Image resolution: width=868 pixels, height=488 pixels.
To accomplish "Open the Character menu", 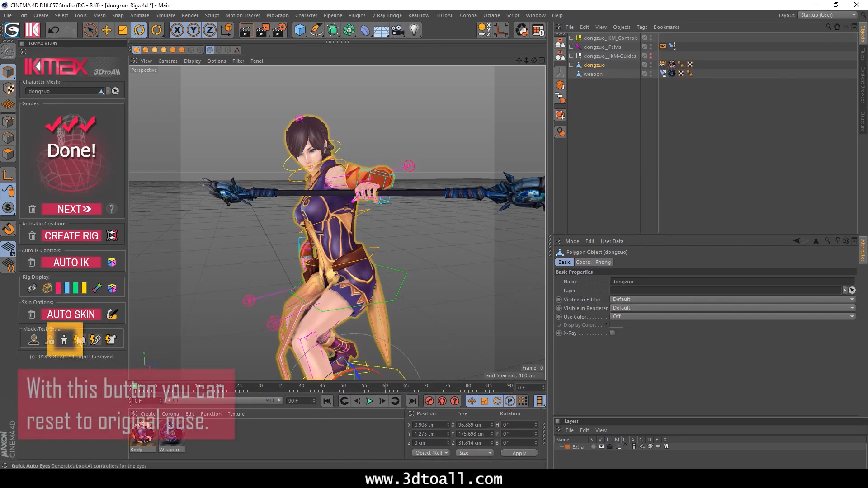I will point(306,15).
